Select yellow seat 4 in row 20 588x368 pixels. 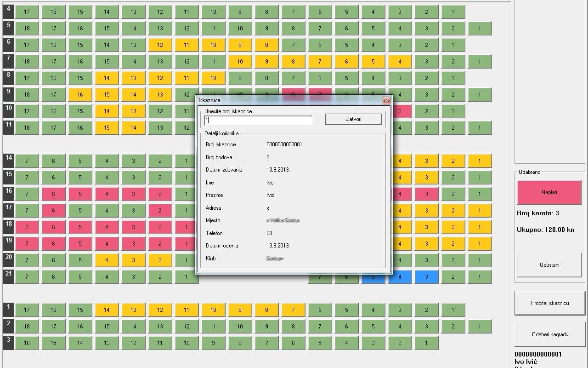[107, 260]
